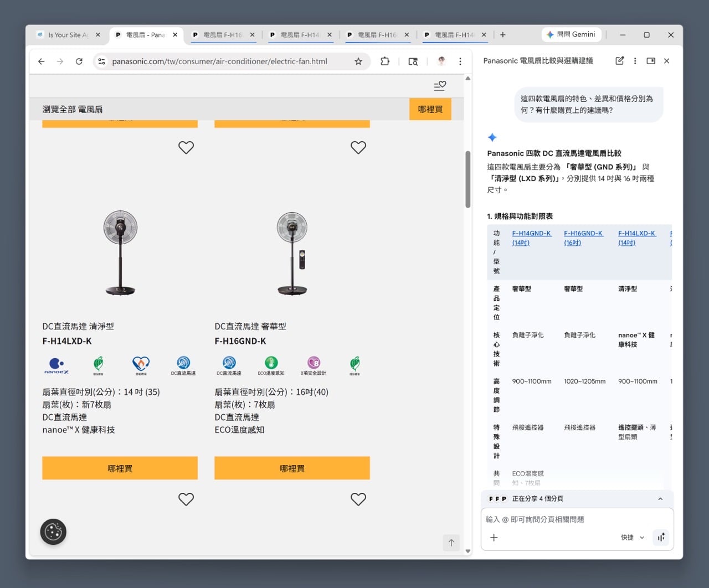Expand the shared tabs list chevron
The height and width of the screenshot is (588, 709).
click(660, 499)
